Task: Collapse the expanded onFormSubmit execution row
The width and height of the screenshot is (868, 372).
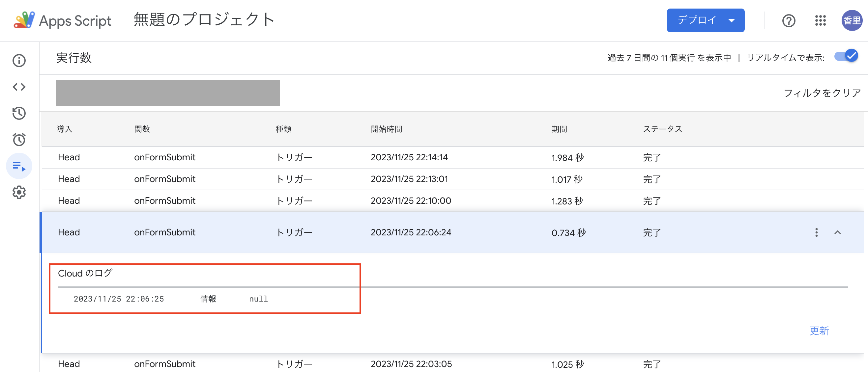Action: [x=838, y=232]
